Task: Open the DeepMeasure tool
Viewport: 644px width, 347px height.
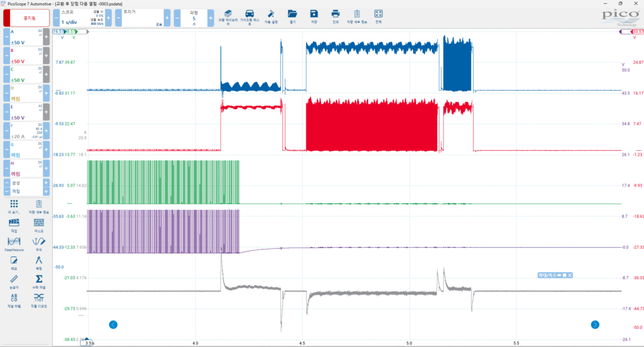Action: coord(14,243)
